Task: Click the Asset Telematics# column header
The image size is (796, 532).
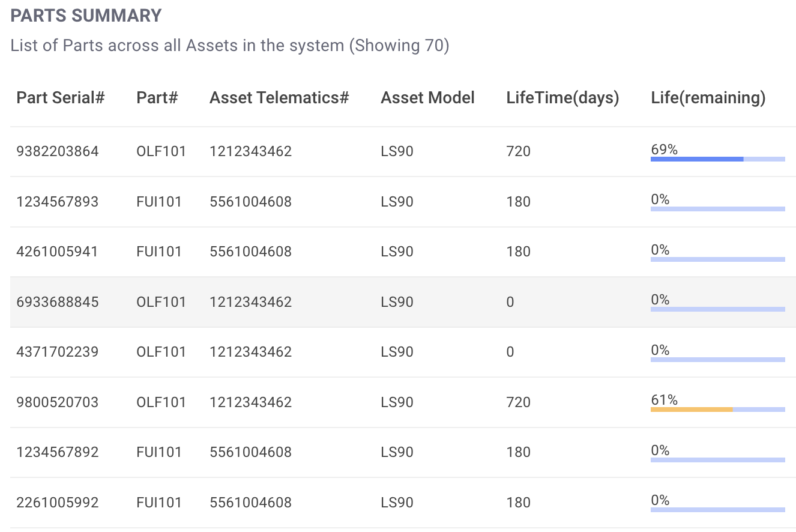Action: coord(279,98)
